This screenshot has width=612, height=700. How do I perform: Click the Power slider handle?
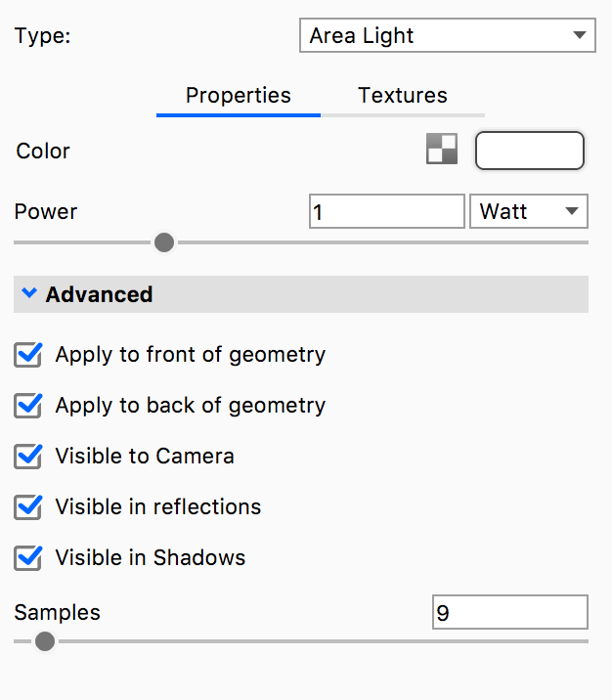click(164, 241)
